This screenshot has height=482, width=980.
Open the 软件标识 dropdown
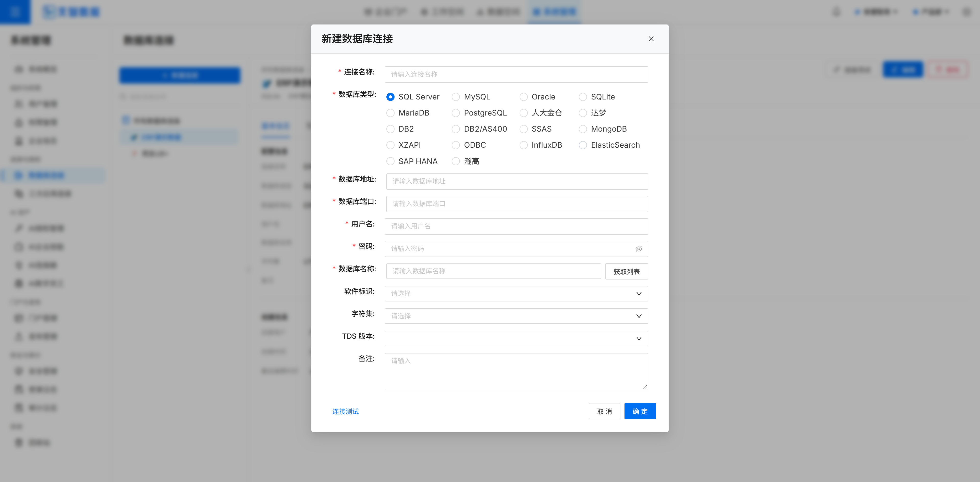click(x=516, y=294)
